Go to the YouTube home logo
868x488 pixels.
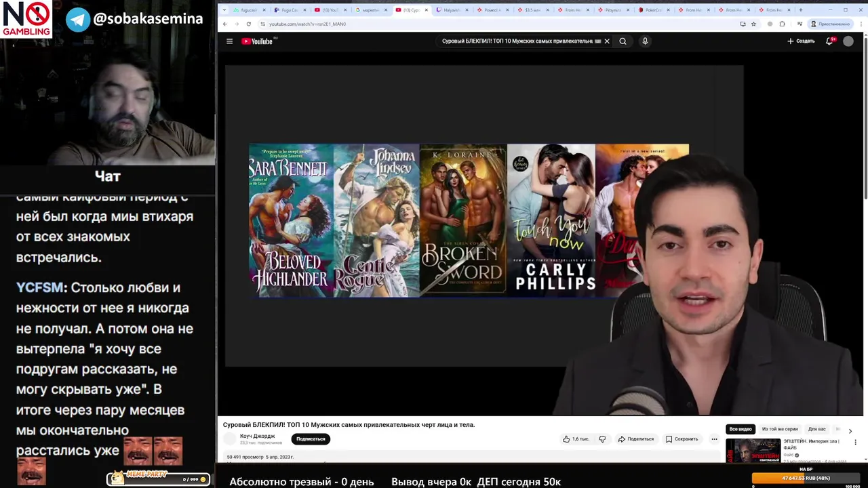pyautogui.click(x=258, y=41)
